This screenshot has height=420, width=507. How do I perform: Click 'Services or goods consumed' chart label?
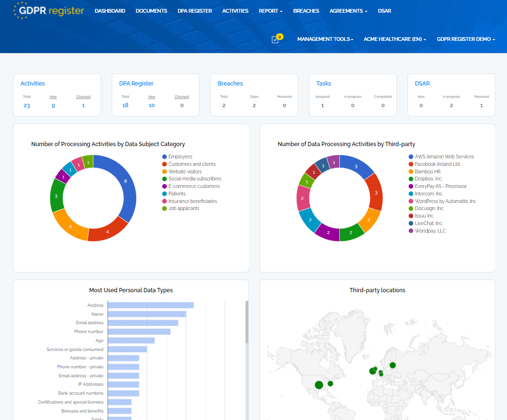click(75, 350)
